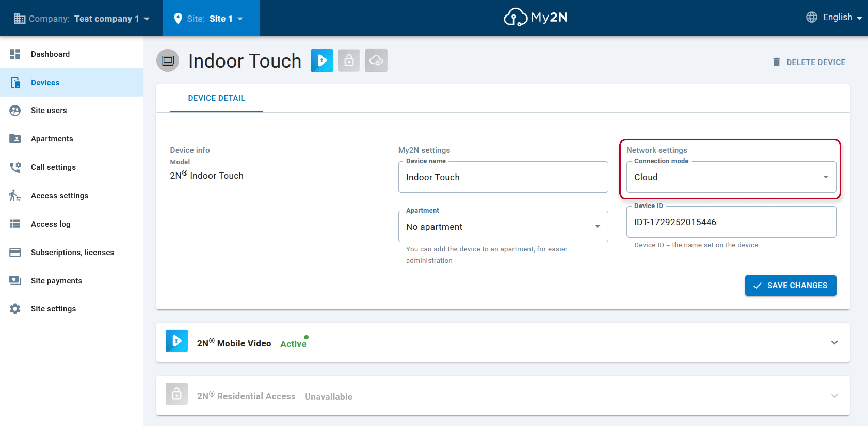This screenshot has height=426, width=868.
Task: Open Access settings
Action: pyautogui.click(x=71, y=195)
